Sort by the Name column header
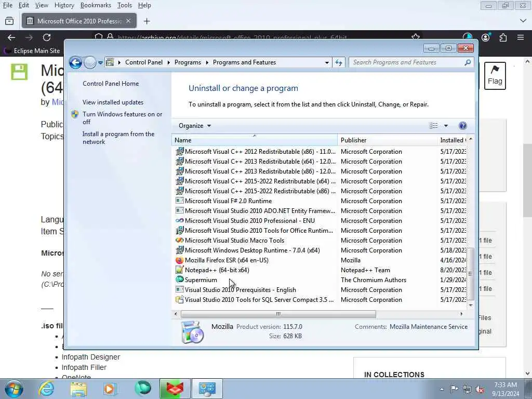Image resolution: width=532 pixels, height=399 pixels. point(255,140)
